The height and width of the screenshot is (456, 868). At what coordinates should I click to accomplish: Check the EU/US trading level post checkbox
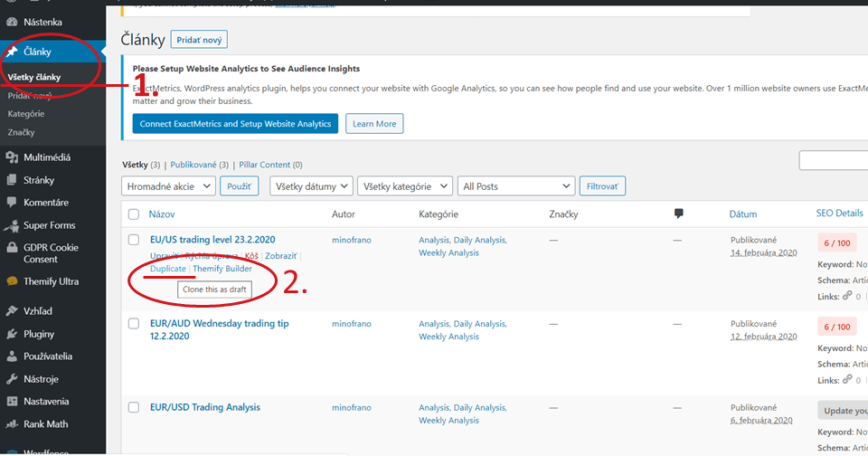(x=134, y=241)
